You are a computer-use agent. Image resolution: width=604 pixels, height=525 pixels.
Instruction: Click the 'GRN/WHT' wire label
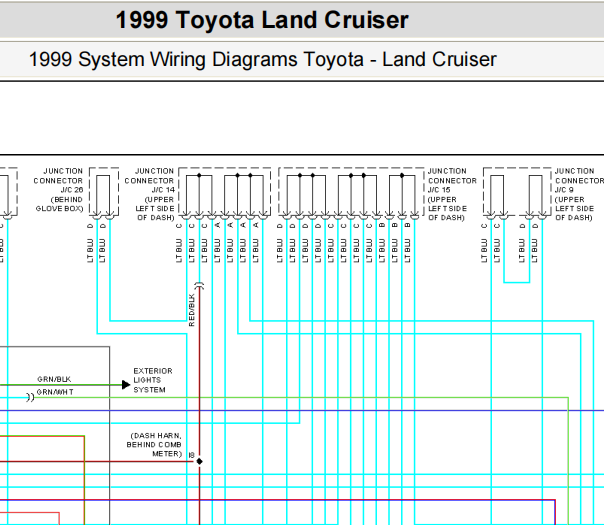click(55, 392)
